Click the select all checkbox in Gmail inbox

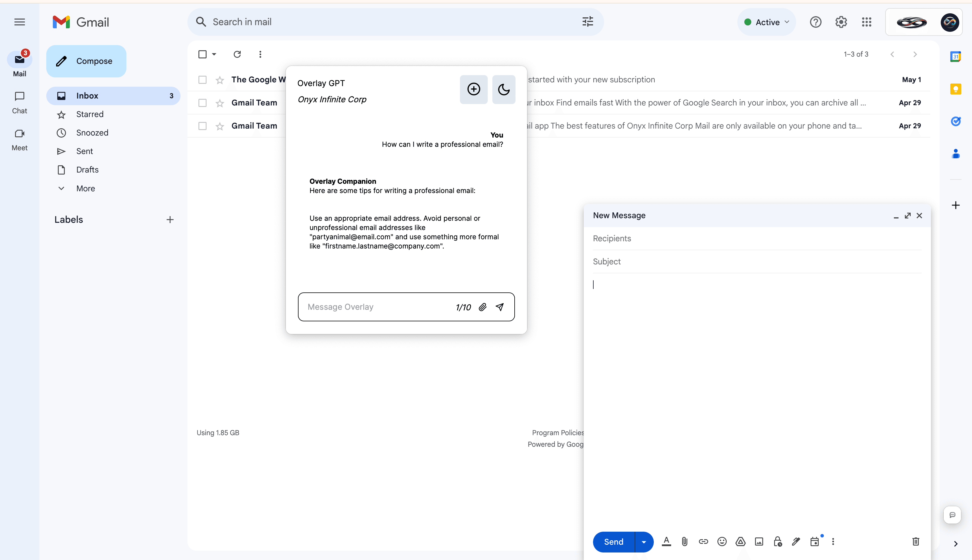pyautogui.click(x=202, y=54)
